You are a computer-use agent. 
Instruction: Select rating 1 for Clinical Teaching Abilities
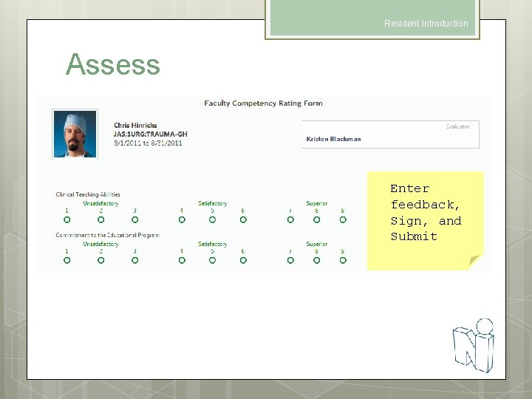point(66,220)
